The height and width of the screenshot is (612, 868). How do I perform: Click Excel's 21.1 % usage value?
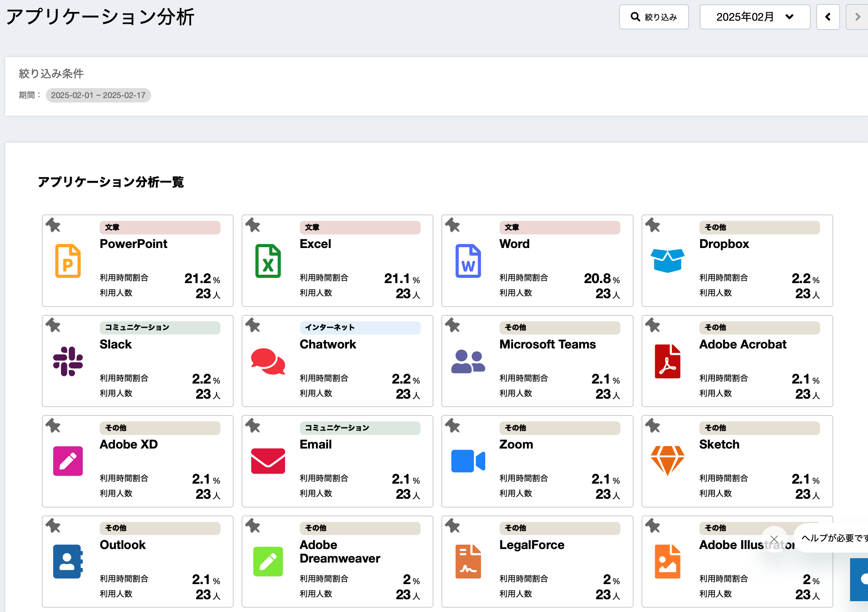(x=402, y=278)
